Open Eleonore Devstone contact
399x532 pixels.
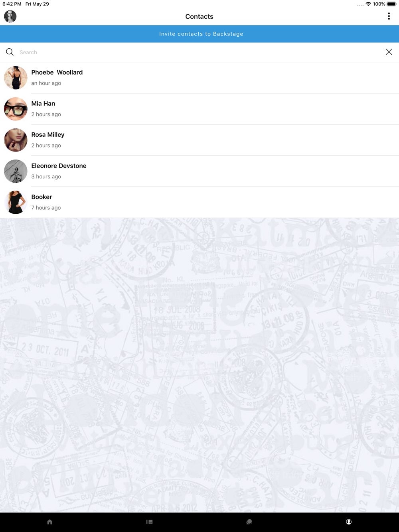[199, 171]
